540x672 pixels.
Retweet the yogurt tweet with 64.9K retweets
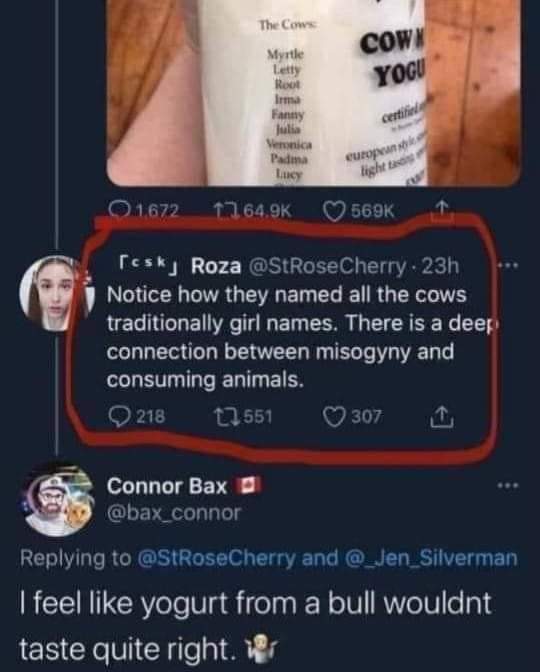point(253,210)
